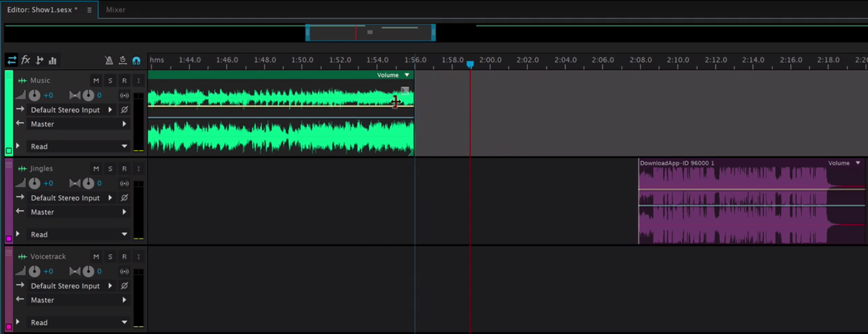The width and height of the screenshot is (868, 334).
Task: Open Voicetrack Read automation dropdown
Action: pyautogui.click(x=78, y=322)
